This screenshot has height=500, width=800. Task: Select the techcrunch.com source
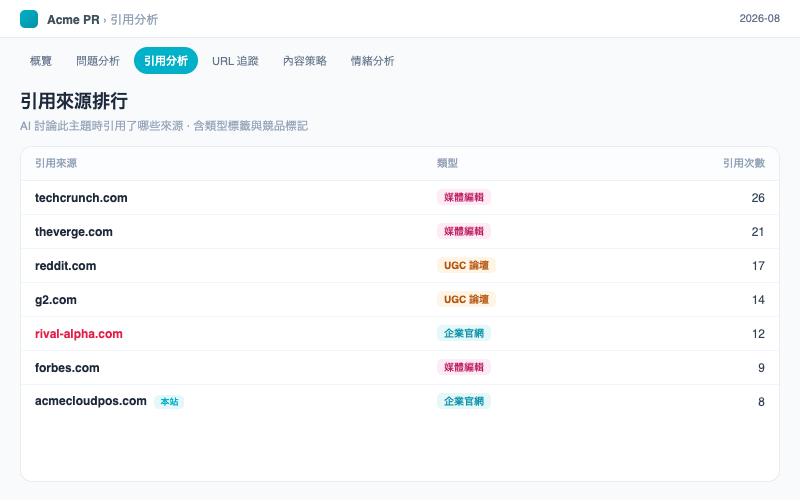(81, 197)
